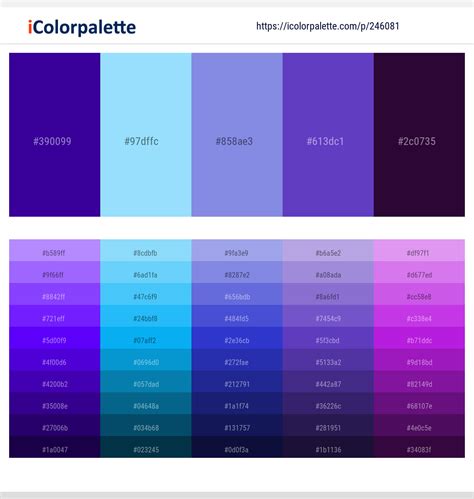Choose the #5d00f9 violet shade

pos(55,338)
